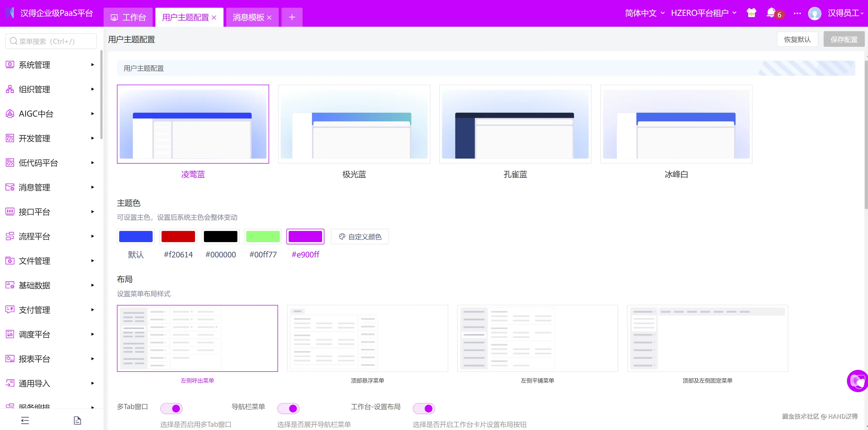
Task: Toggle the 多Tab窗口 switch
Action: (x=171, y=408)
